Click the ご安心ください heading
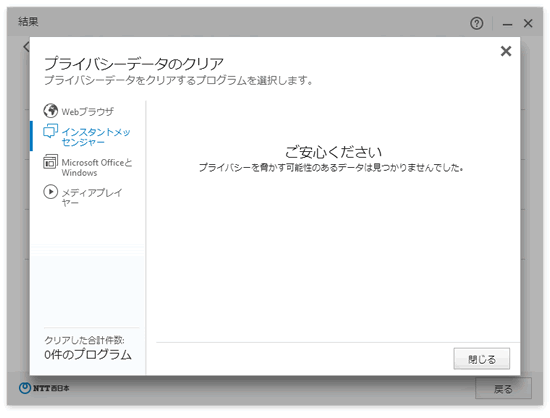 tap(333, 152)
